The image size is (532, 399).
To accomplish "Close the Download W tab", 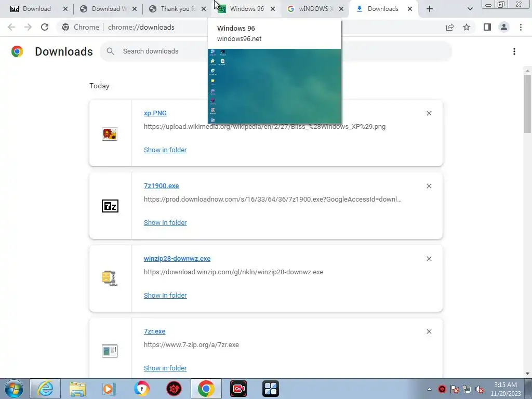I will (x=135, y=9).
